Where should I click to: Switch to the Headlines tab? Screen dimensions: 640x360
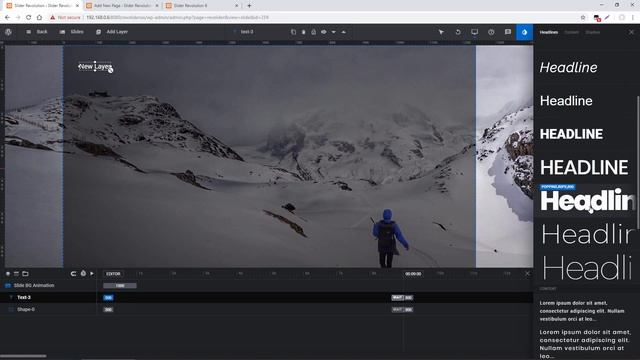(549, 32)
